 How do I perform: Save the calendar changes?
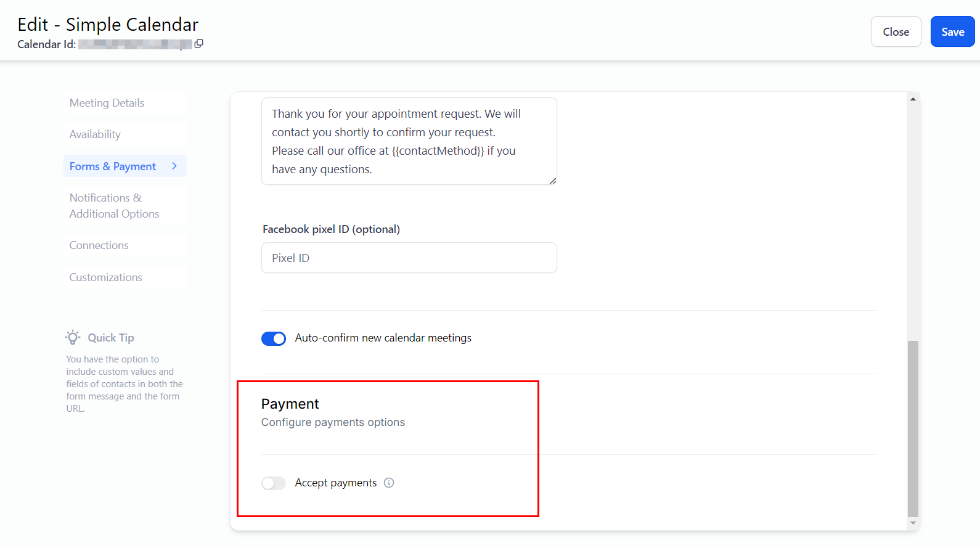click(952, 32)
